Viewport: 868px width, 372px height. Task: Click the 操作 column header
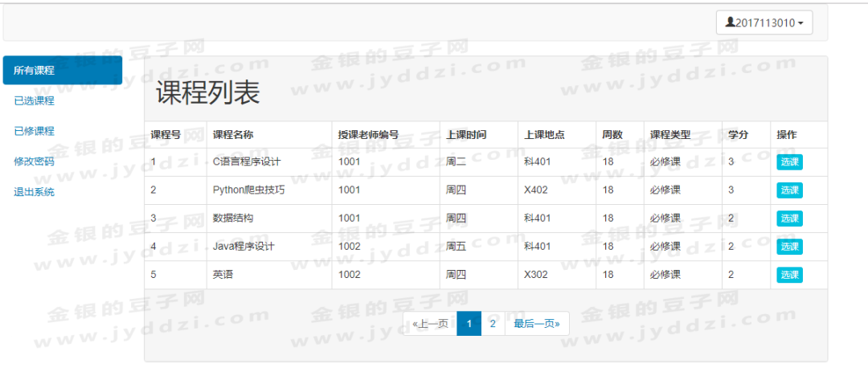pos(787,135)
